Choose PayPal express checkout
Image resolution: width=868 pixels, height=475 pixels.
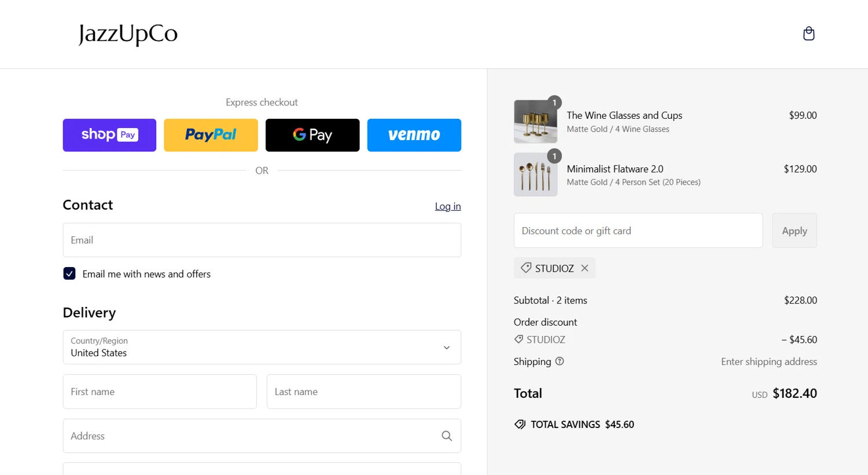point(211,135)
